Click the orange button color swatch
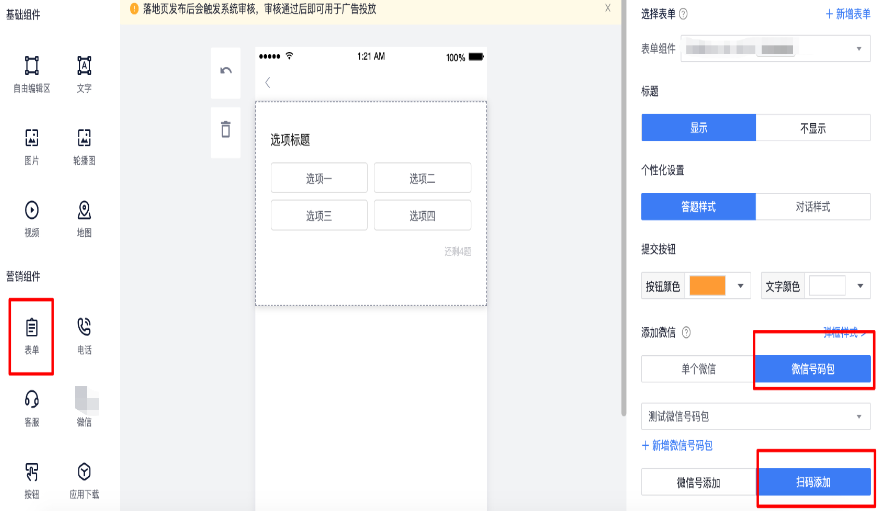This screenshot has width=889, height=511. (707, 286)
